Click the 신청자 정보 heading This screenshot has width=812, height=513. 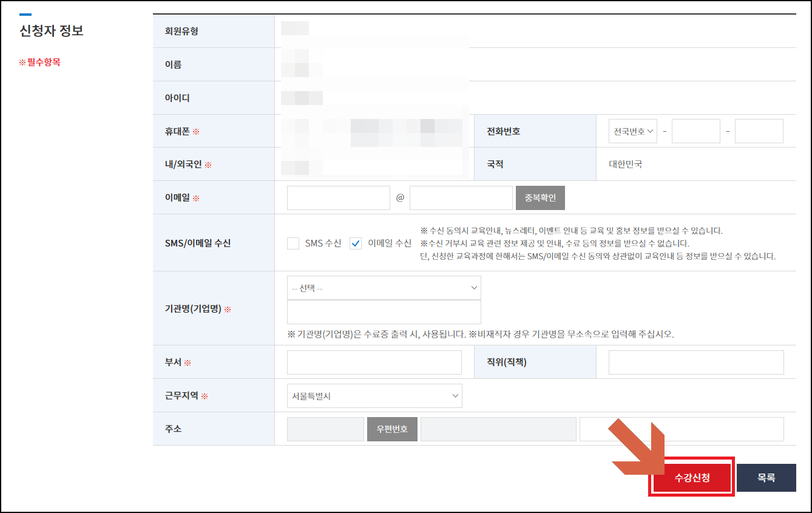coord(52,31)
